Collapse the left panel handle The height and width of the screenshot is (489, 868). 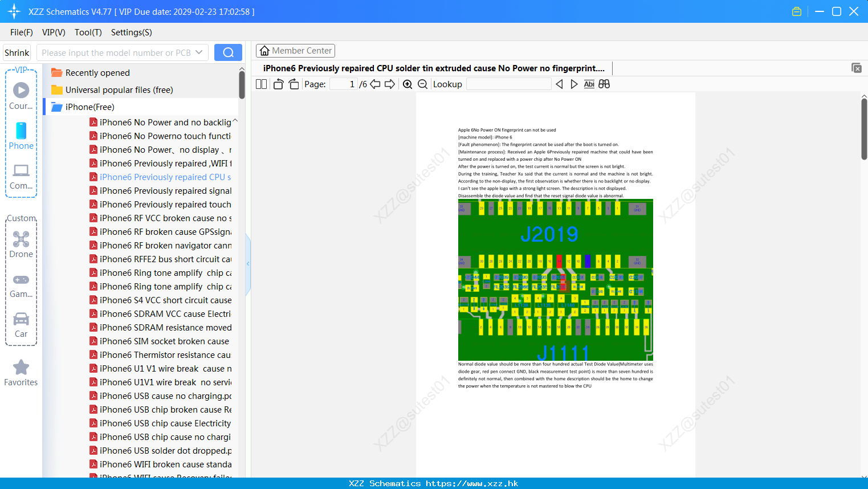[248, 264]
